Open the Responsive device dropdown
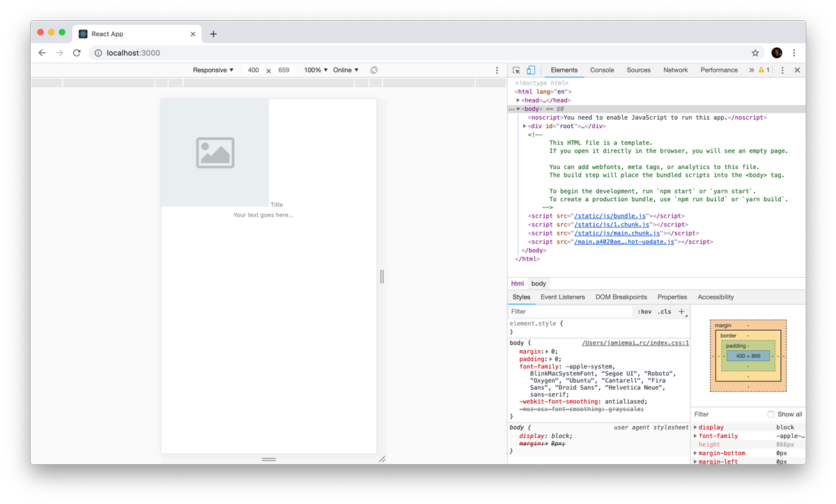The width and height of the screenshot is (836, 504). point(213,70)
